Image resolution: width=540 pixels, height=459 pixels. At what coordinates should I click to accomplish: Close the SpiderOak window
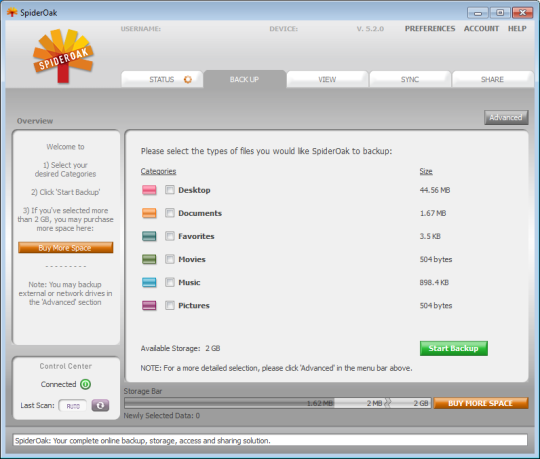[x=522, y=13]
